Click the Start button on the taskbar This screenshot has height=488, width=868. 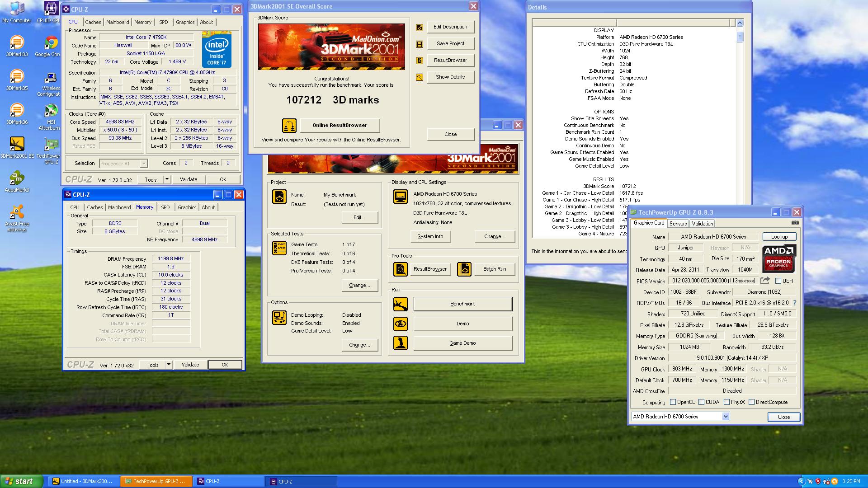(x=22, y=481)
